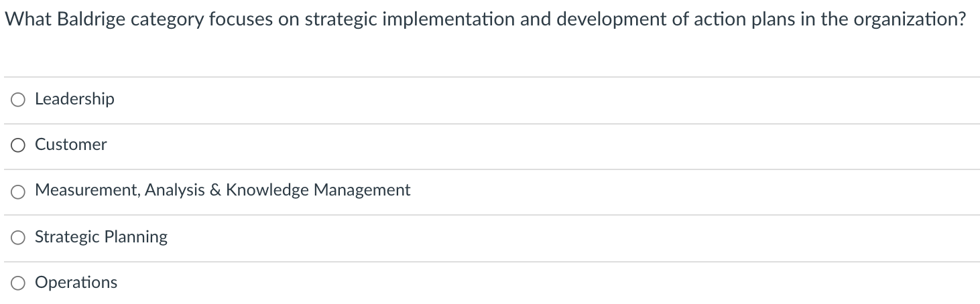Viewport: 980px width, 304px height.
Task: Click the "Customer" answer label text
Action: (x=70, y=145)
